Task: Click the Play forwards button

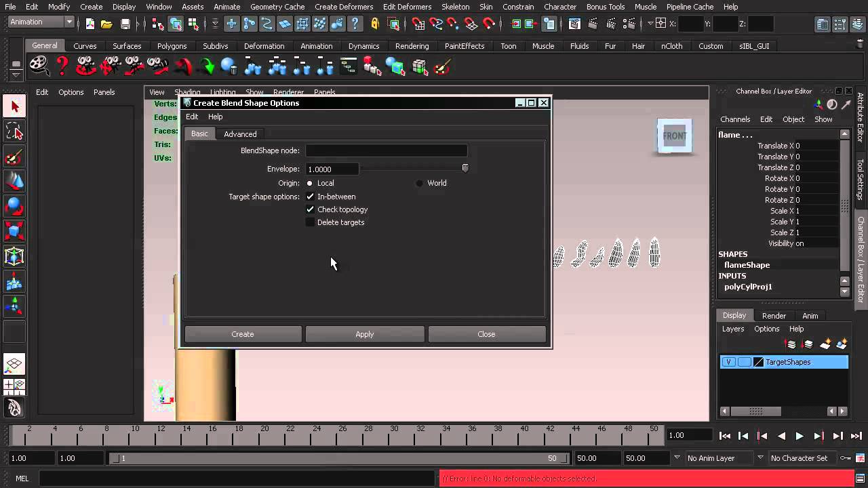Action: [800, 436]
